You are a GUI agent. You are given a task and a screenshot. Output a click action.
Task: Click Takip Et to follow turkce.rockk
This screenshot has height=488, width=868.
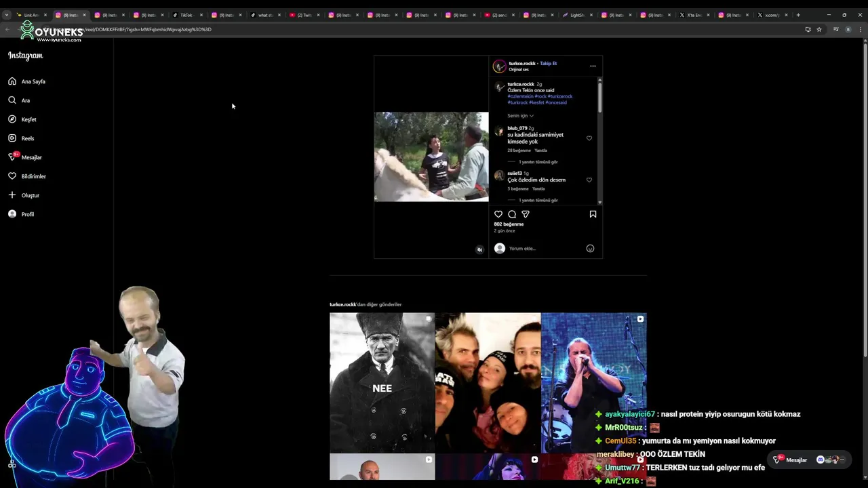pos(548,63)
